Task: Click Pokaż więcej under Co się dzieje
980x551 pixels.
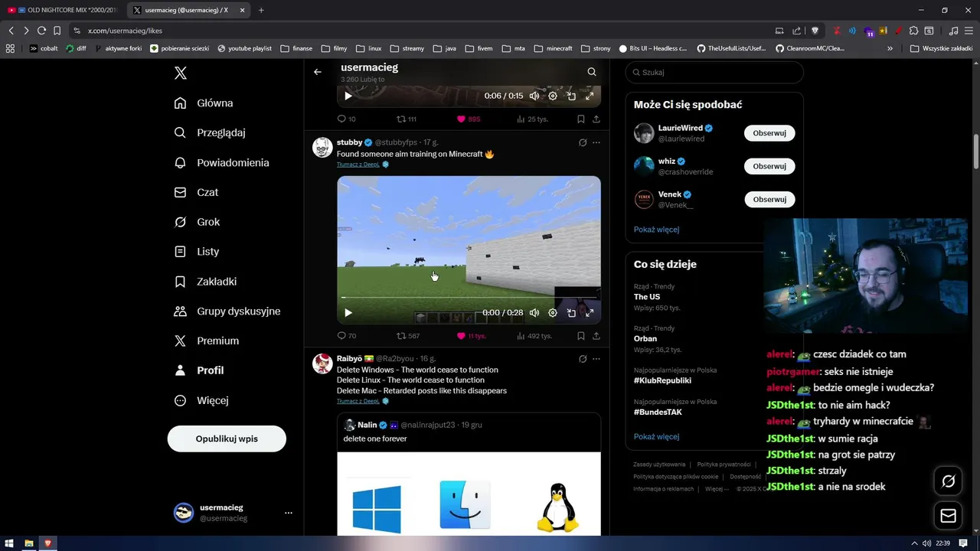Action: click(656, 437)
